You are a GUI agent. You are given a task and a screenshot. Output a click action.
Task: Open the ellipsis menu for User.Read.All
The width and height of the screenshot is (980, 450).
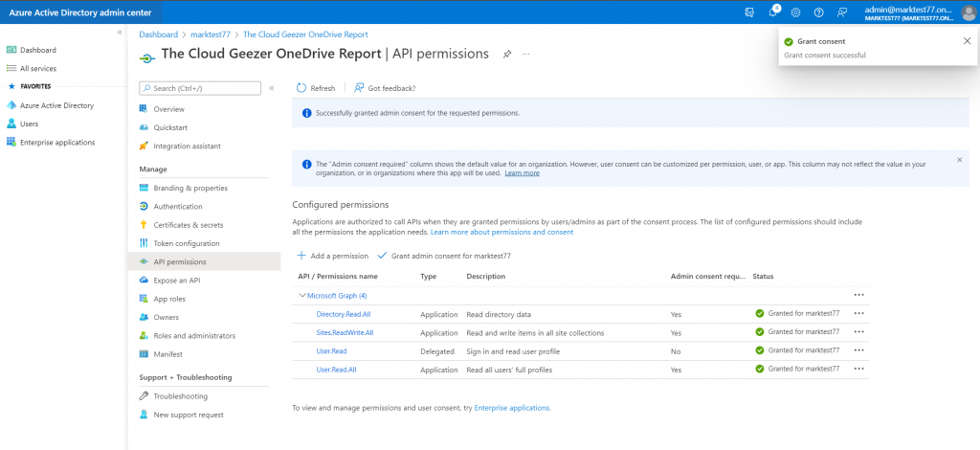[x=858, y=369]
